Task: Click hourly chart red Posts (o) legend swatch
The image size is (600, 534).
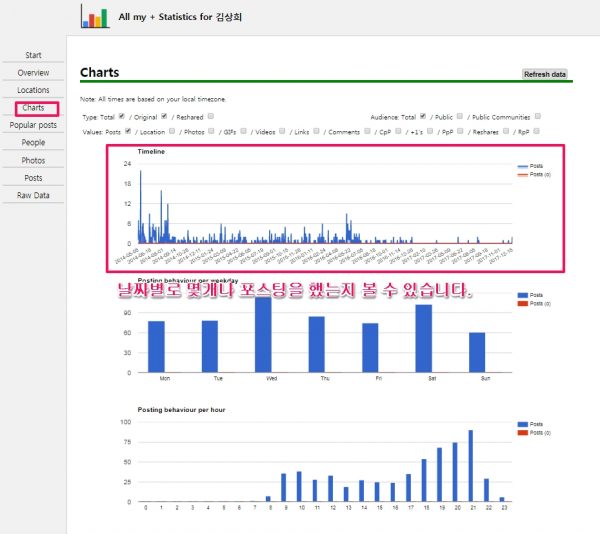Action: click(x=523, y=433)
